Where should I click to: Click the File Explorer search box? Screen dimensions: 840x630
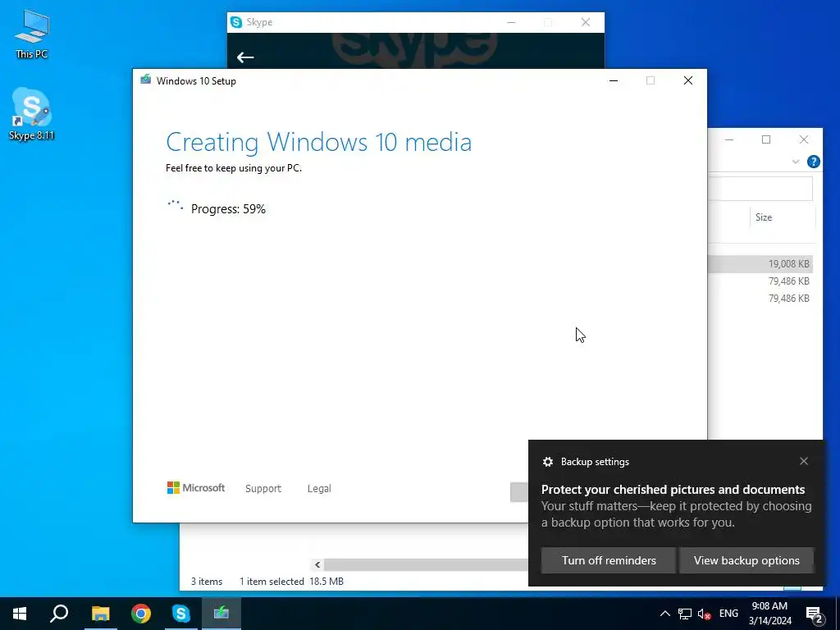pos(760,189)
